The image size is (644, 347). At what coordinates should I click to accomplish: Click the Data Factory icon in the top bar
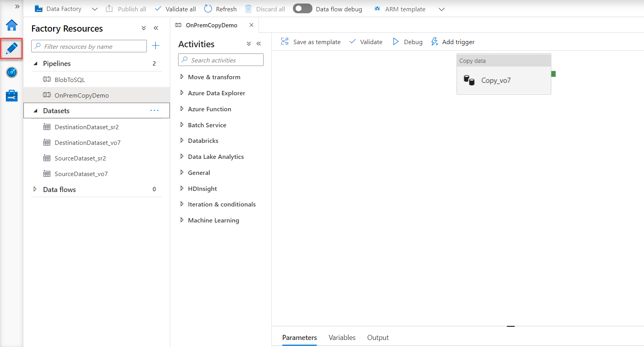[x=39, y=9]
